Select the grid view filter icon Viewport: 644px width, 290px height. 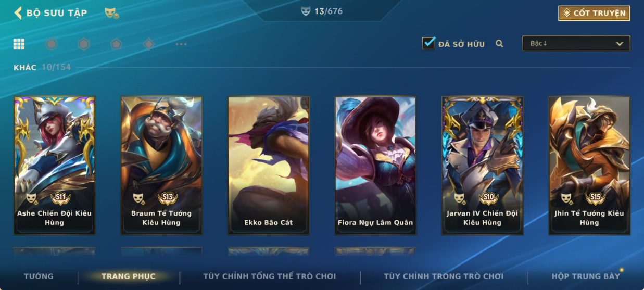[19, 44]
